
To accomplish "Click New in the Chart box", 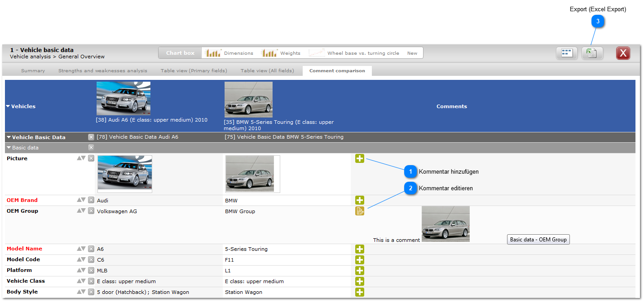I will click(x=412, y=53).
